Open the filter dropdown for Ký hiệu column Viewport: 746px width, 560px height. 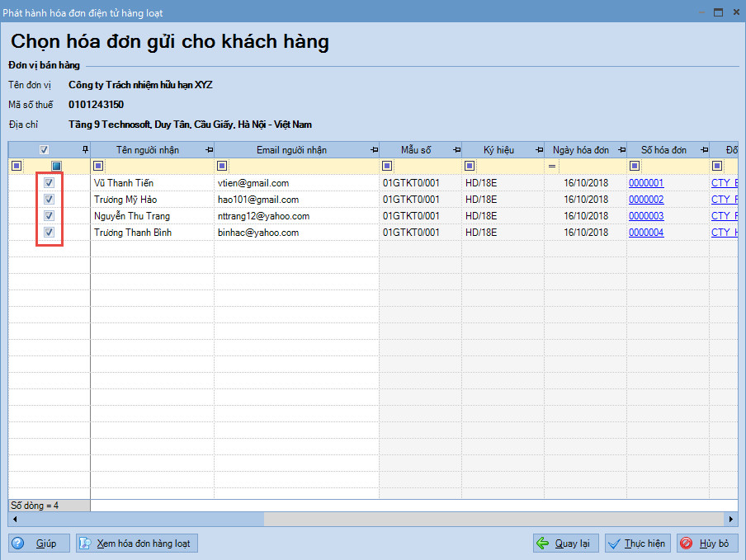coord(469,166)
